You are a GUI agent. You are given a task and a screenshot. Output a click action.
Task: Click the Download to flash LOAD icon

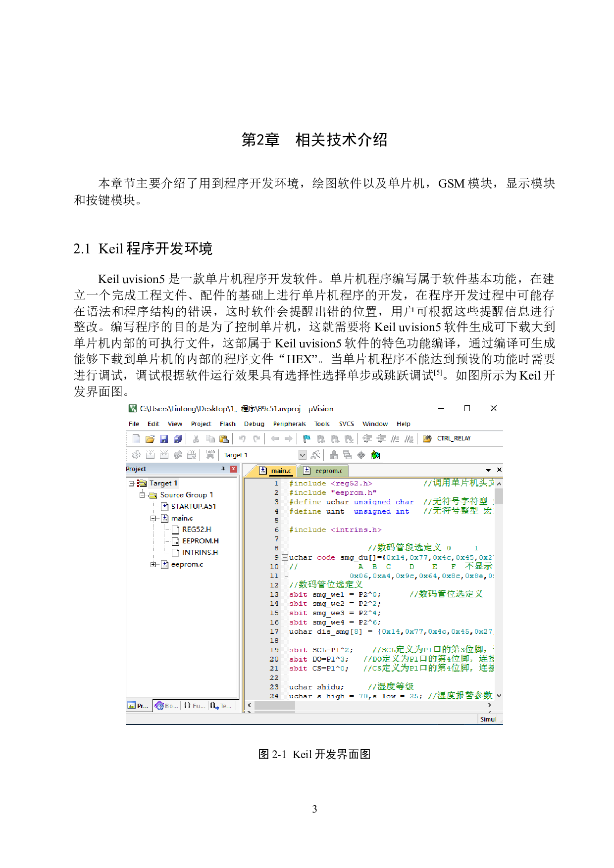210,455
